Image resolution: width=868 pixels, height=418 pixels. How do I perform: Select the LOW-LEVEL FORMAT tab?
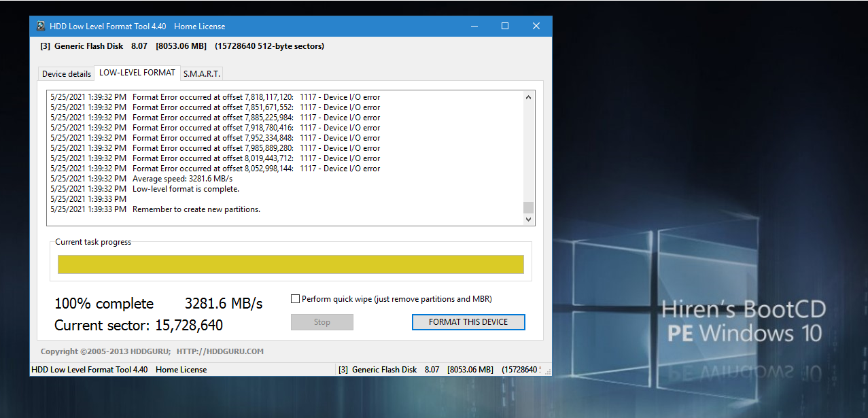point(137,73)
